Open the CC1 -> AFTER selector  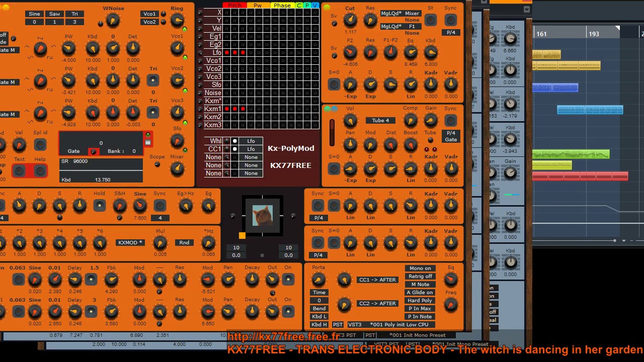pyautogui.click(x=377, y=280)
